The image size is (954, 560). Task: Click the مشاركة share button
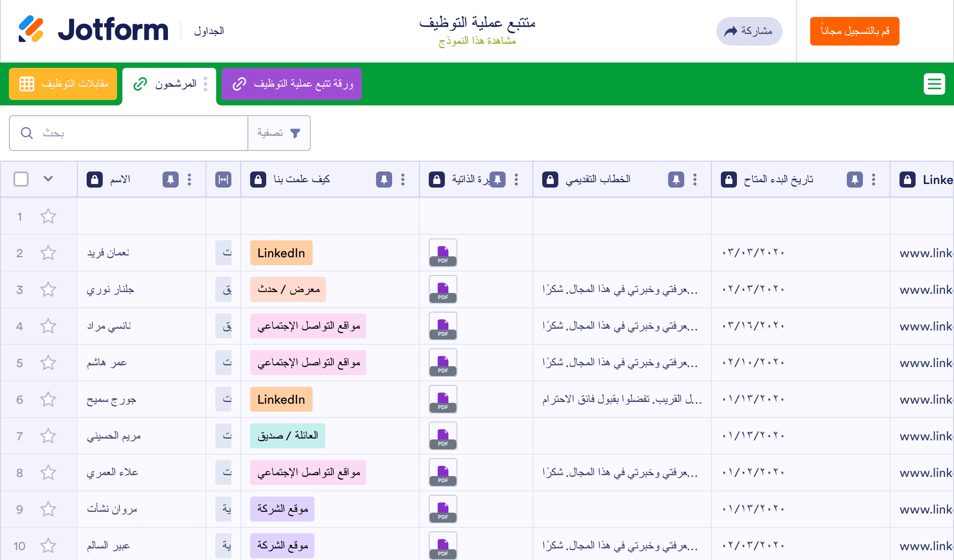click(749, 31)
